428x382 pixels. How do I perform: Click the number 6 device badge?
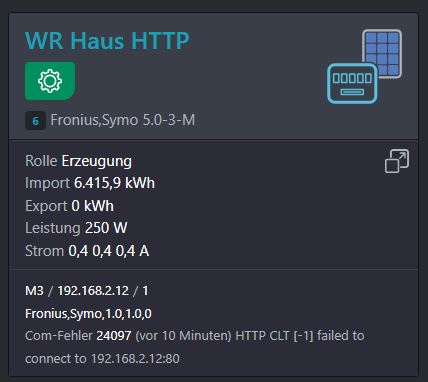35,121
